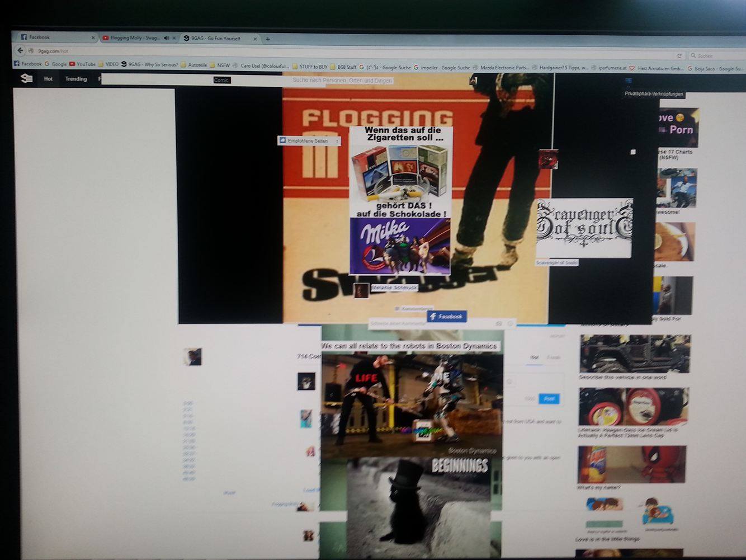The image size is (746, 560).
Task: Open the Hardgainer? 5 Tipps bookmark
Action: 560,68
